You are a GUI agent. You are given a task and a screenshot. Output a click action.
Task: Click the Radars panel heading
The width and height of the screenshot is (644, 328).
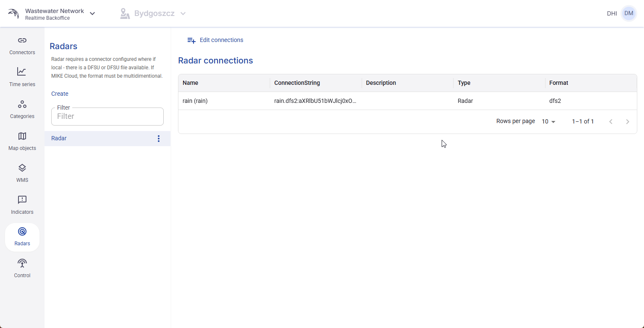[x=63, y=46]
